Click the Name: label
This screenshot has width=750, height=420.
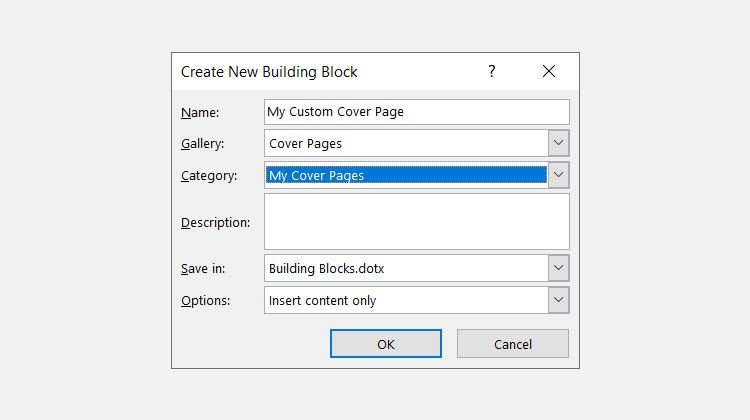coord(200,112)
